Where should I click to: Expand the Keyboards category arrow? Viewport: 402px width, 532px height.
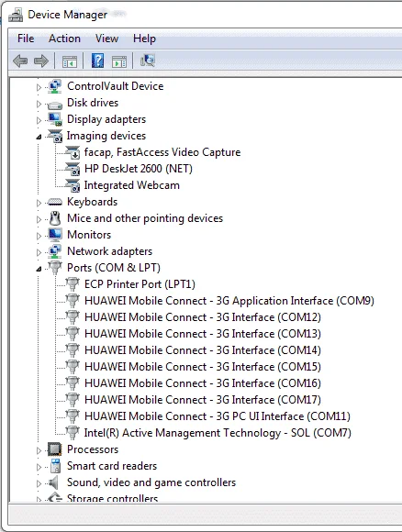(x=39, y=203)
